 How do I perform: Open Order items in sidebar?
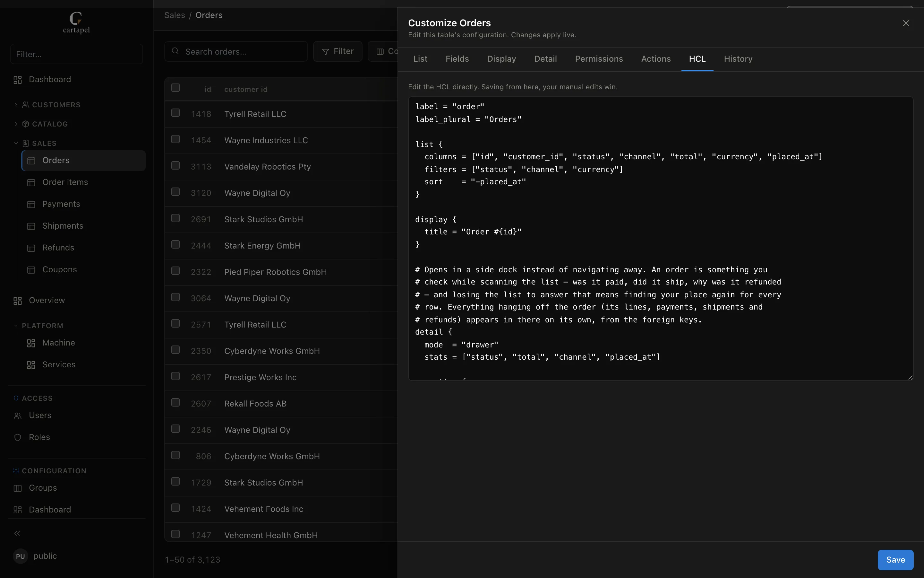(x=83, y=182)
